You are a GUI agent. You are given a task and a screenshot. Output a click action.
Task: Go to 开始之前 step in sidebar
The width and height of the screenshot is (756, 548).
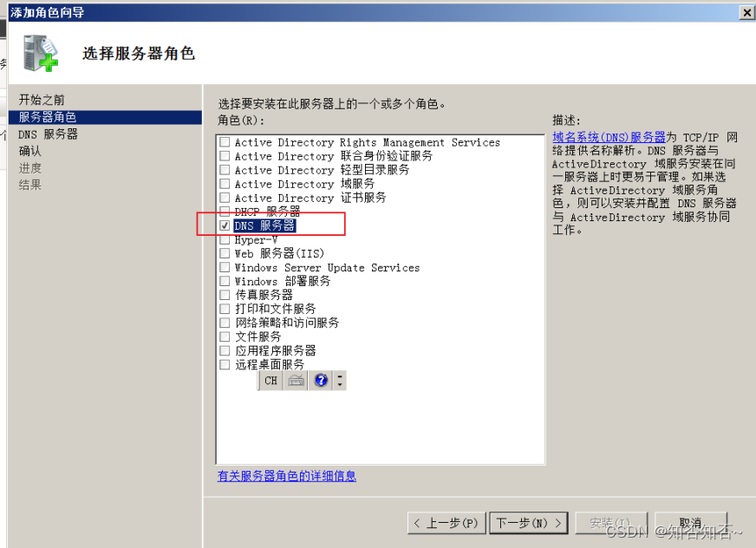42,100
